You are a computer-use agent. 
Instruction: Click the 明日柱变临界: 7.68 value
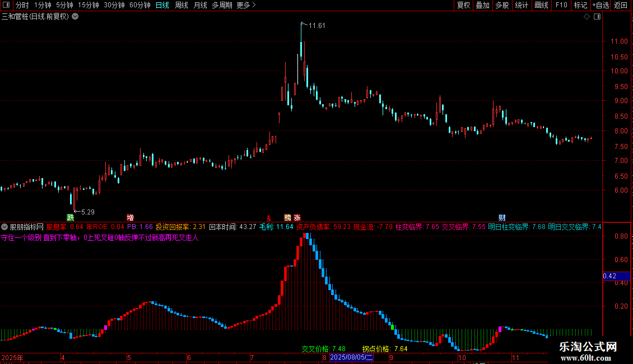click(x=516, y=227)
